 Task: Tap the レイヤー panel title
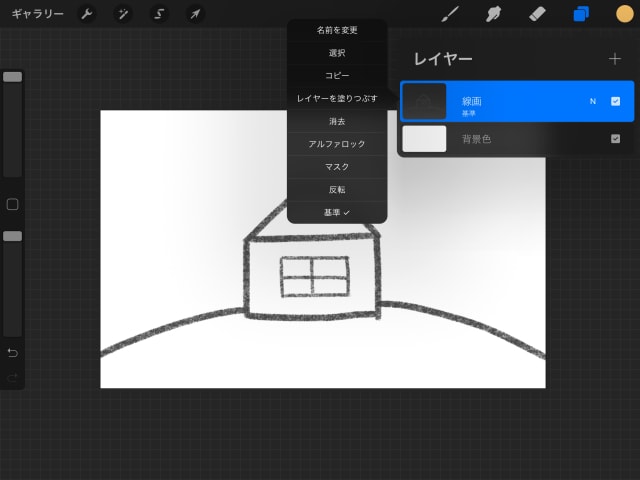(443, 59)
